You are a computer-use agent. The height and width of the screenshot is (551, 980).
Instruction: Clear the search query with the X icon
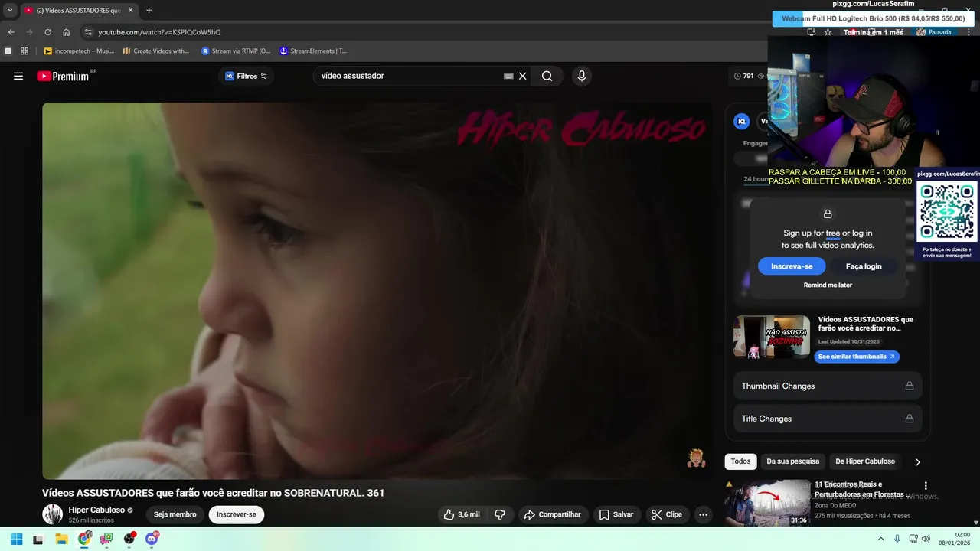(x=523, y=76)
